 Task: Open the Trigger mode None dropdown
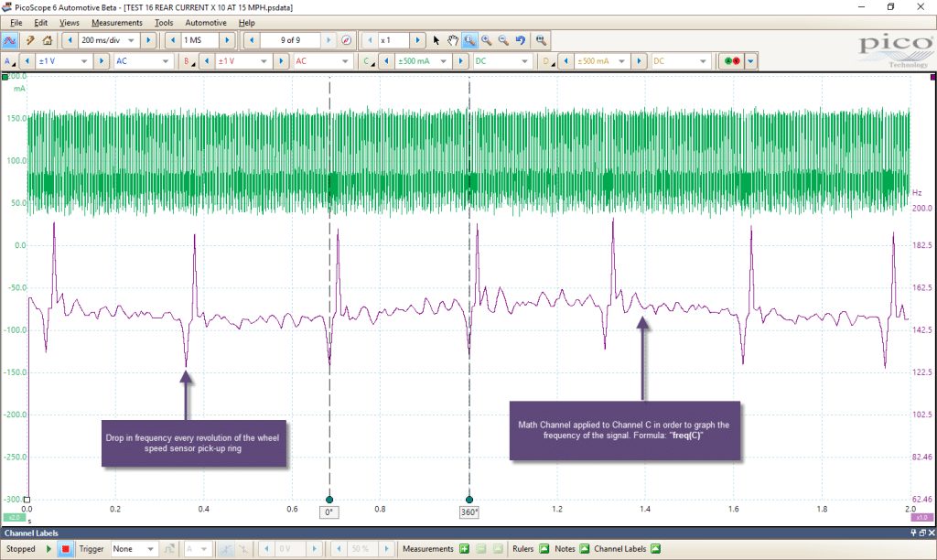[151, 549]
